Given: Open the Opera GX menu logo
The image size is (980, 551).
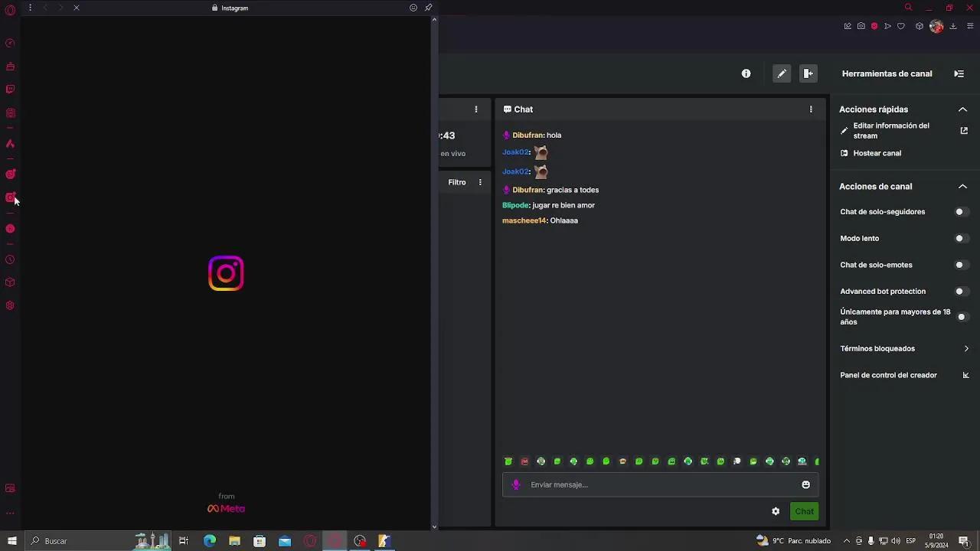Looking at the screenshot, I should click(x=10, y=10).
